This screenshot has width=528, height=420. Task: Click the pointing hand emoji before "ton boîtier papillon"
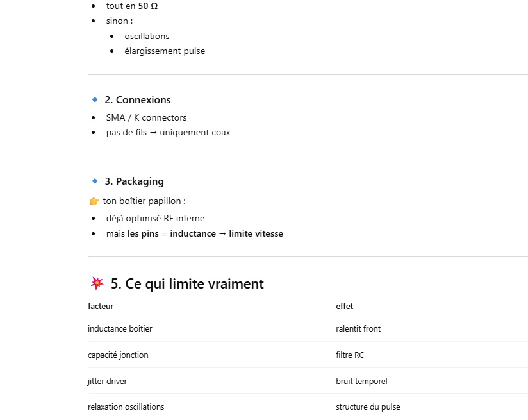click(94, 201)
